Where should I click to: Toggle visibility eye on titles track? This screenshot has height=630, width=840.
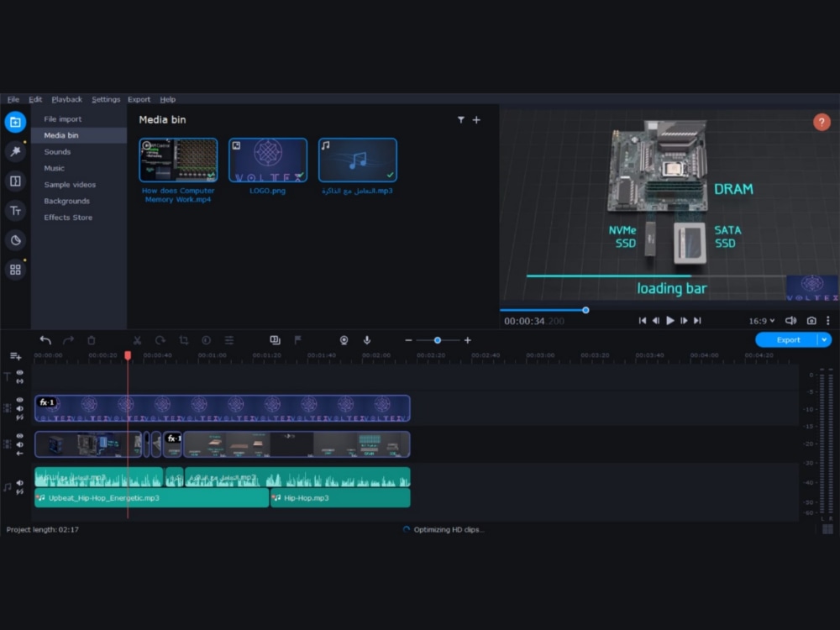20,372
